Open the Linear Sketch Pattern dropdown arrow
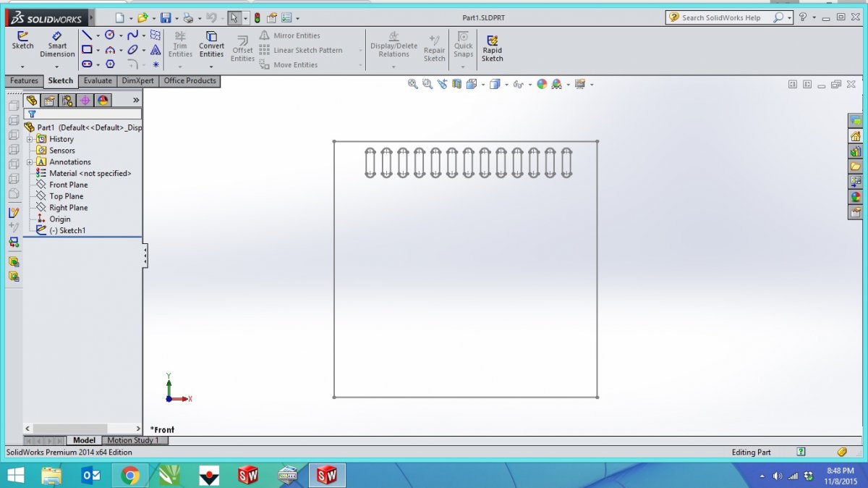Viewport: 868px width, 488px height. click(x=360, y=51)
